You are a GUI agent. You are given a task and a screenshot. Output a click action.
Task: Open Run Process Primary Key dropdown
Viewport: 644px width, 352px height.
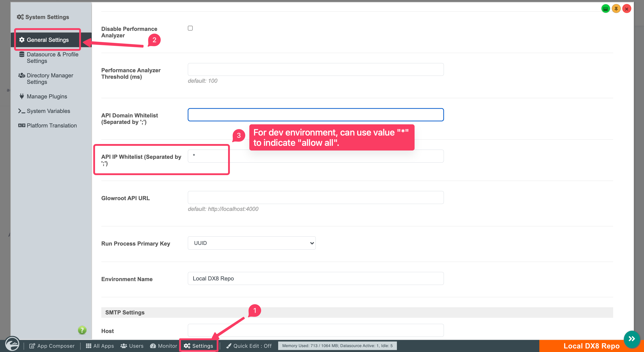click(252, 243)
